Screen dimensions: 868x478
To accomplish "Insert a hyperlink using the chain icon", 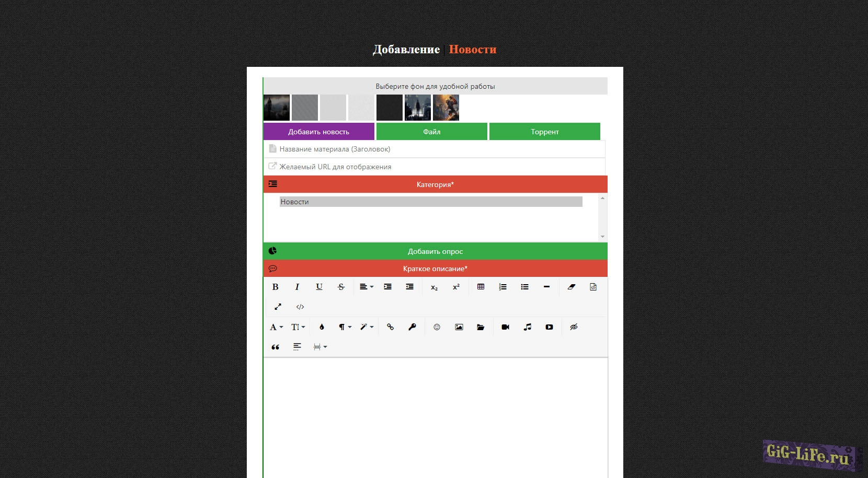I will [390, 327].
